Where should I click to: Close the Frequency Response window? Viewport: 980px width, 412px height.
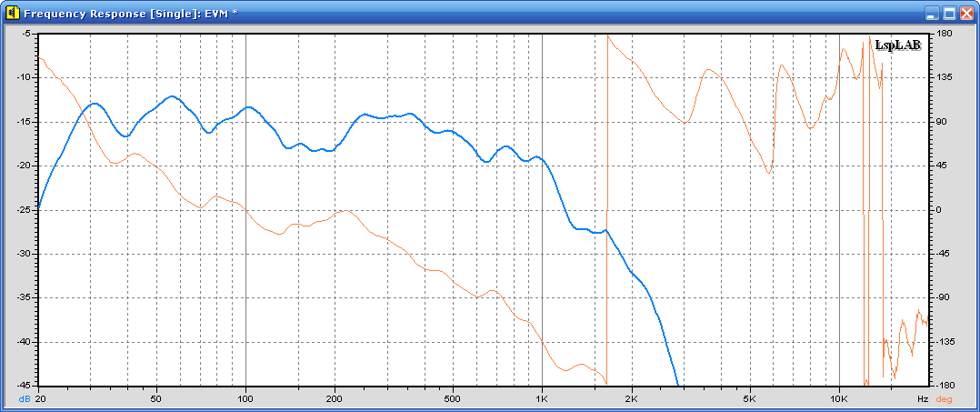965,13
